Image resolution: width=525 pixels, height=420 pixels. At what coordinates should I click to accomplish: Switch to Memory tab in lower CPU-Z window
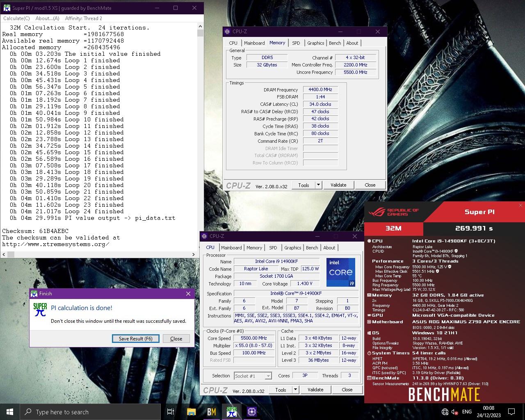point(254,248)
